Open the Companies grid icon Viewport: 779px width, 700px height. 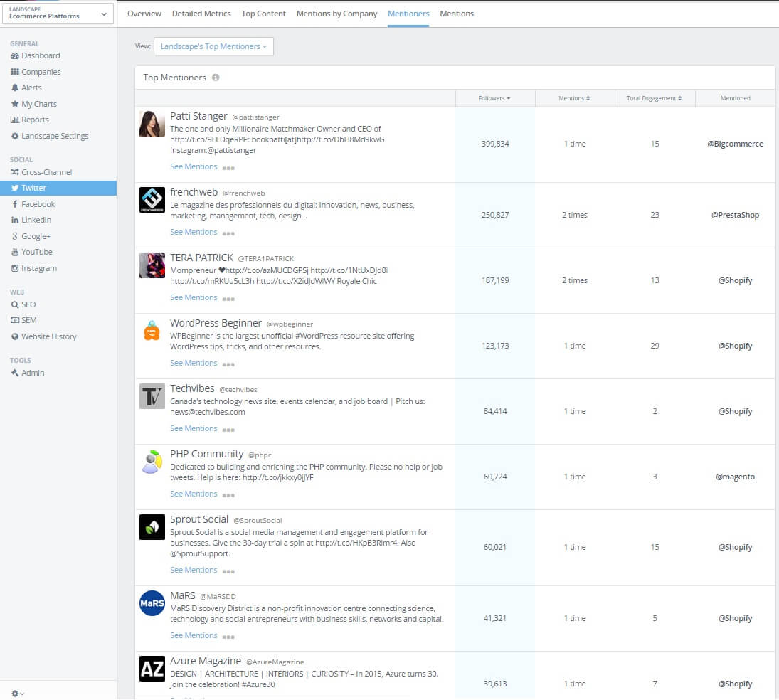pos(15,72)
